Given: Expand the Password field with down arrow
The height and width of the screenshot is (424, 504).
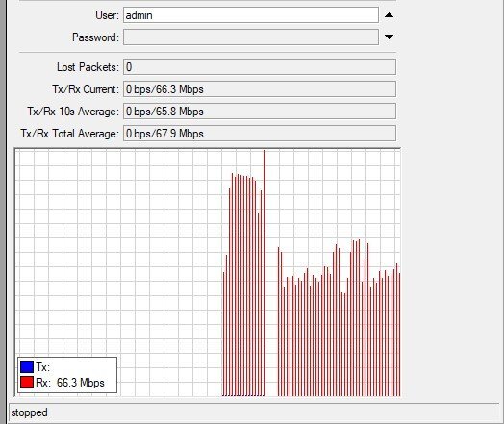Looking at the screenshot, I should [389, 37].
